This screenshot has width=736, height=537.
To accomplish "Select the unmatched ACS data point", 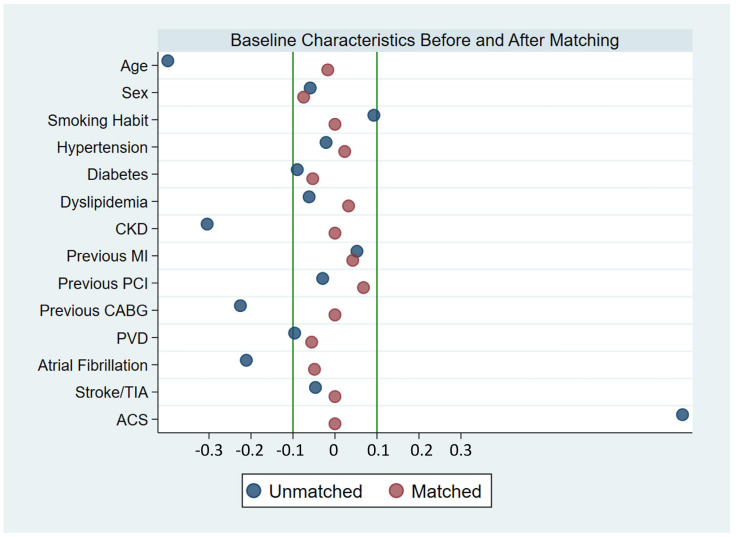I will (x=682, y=414).
